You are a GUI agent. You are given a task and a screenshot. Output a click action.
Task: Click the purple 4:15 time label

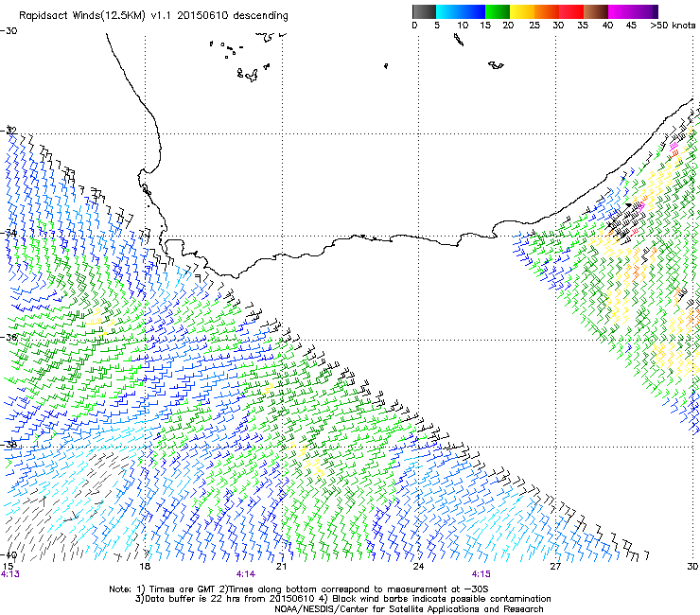point(481,574)
